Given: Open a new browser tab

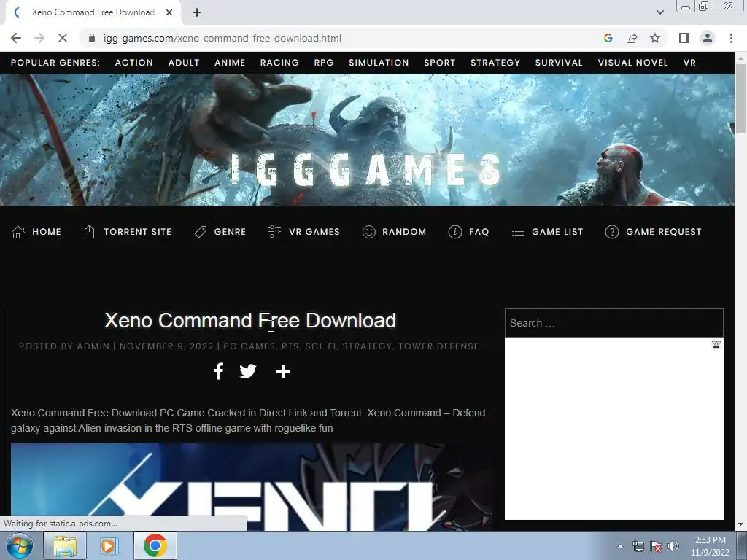Looking at the screenshot, I should click(197, 13).
